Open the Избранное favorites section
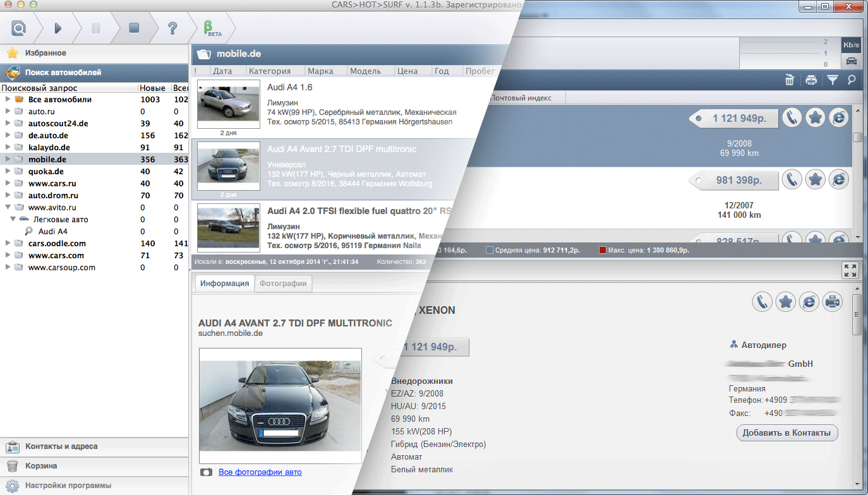868x495 pixels. pos(95,53)
